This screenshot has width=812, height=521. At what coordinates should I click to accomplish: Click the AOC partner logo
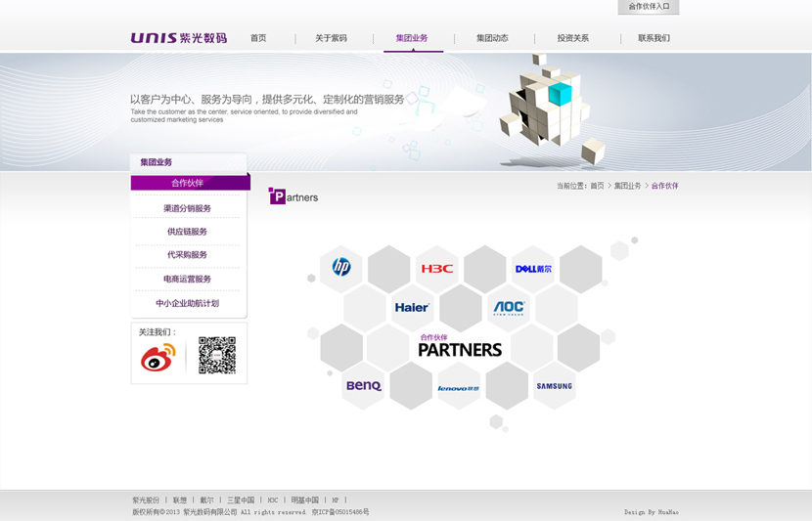pyautogui.click(x=509, y=308)
